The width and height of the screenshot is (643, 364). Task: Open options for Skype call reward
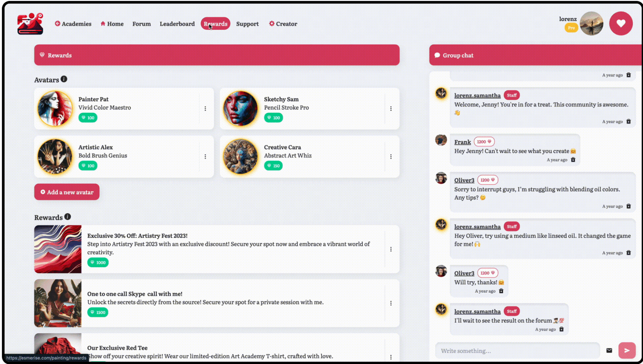(x=391, y=303)
